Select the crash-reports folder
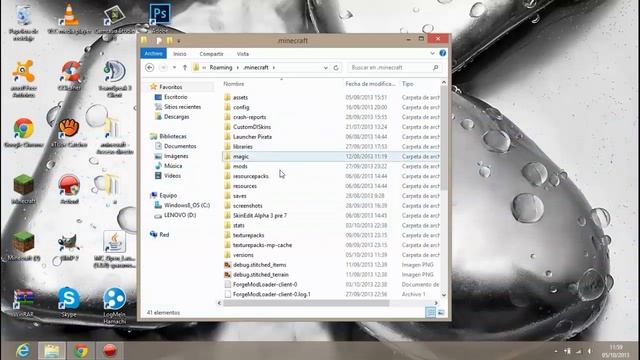This screenshot has width=640, height=360. 249,117
